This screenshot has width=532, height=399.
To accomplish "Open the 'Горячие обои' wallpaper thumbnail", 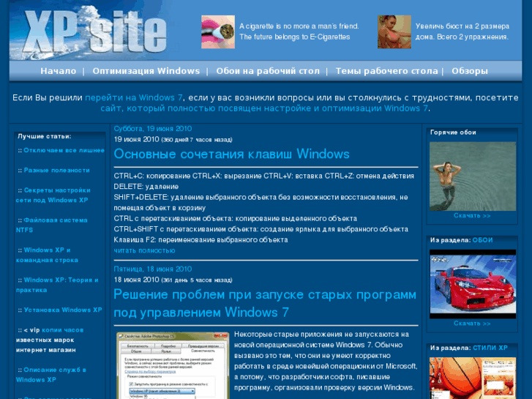I will (x=473, y=176).
